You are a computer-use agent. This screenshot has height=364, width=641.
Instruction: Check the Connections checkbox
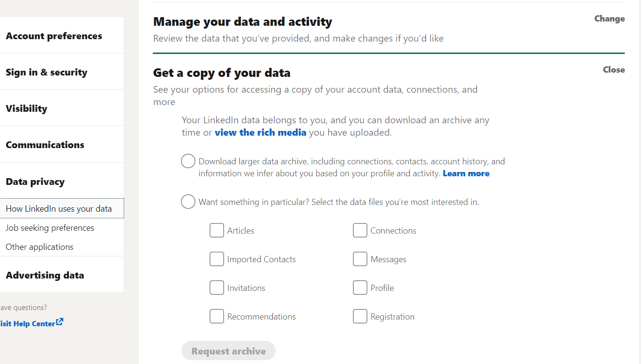[x=360, y=230]
